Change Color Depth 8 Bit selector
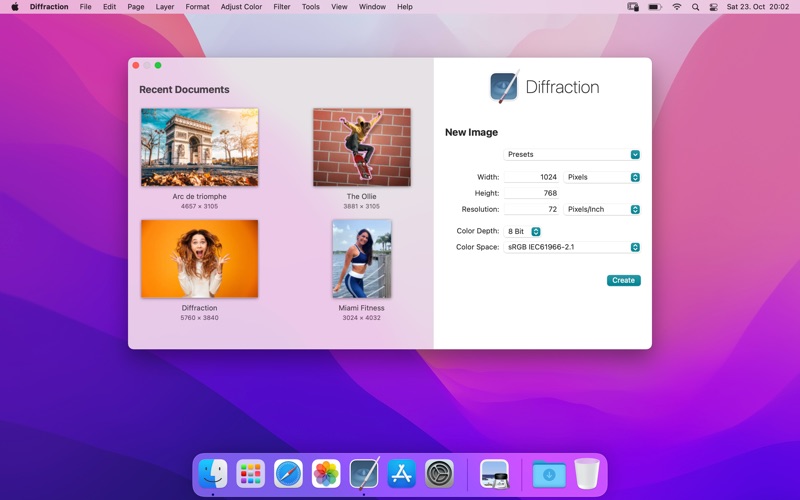Viewport: 800px width, 500px height. click(x=523, y=231)
